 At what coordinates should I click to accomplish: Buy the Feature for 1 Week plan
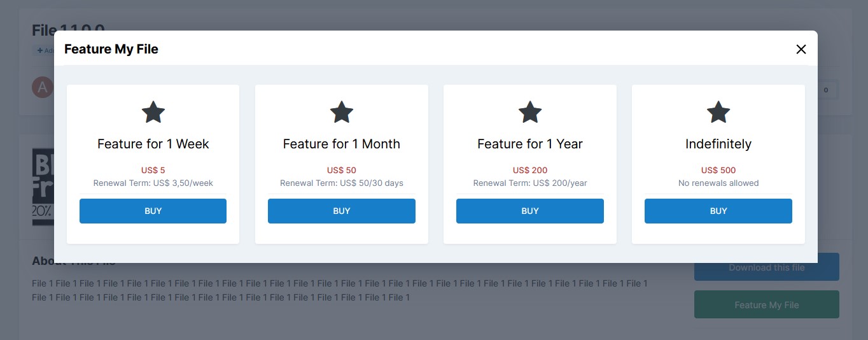(153, 211)
